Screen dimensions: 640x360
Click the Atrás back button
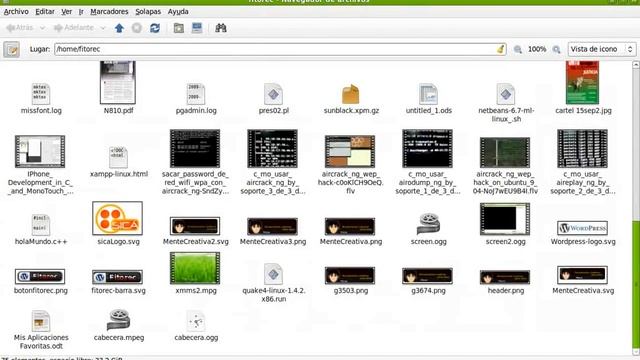[20, 28]
